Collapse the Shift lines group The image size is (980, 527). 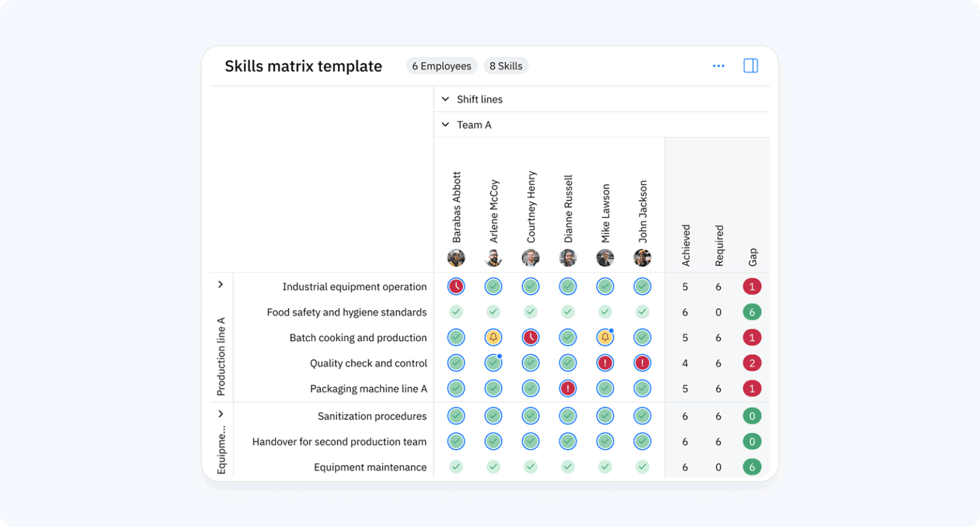pos(445,100)
